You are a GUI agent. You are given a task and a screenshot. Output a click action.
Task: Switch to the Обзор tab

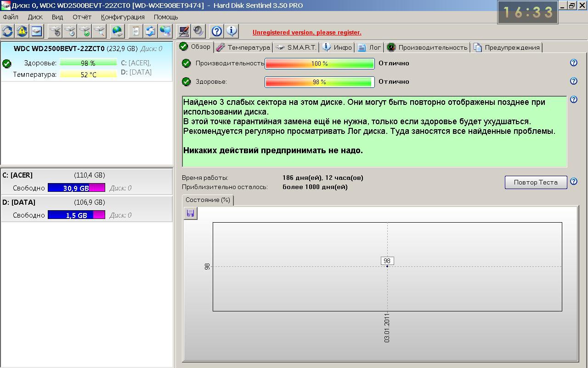click(x=195, y=46)
